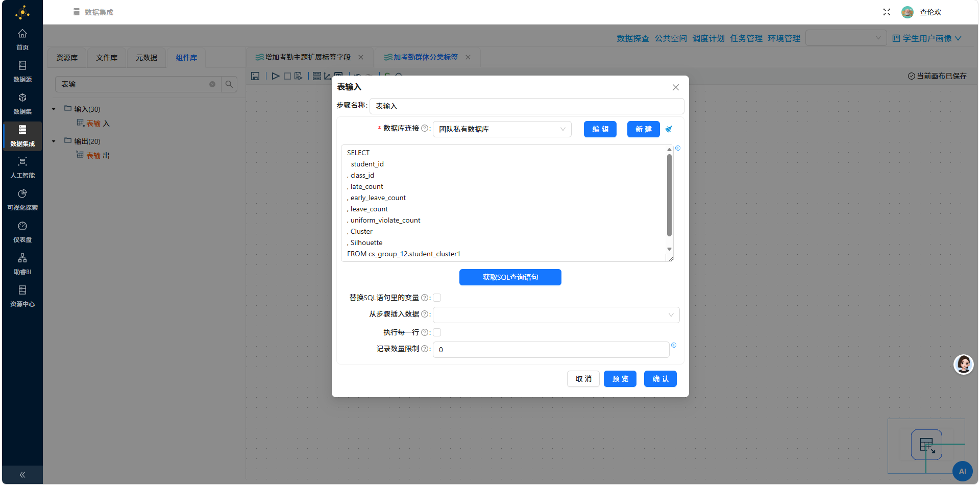Viewport: 980px width, 486px height.
Task: Click the user avatar in header
Action: click(907, 12)
